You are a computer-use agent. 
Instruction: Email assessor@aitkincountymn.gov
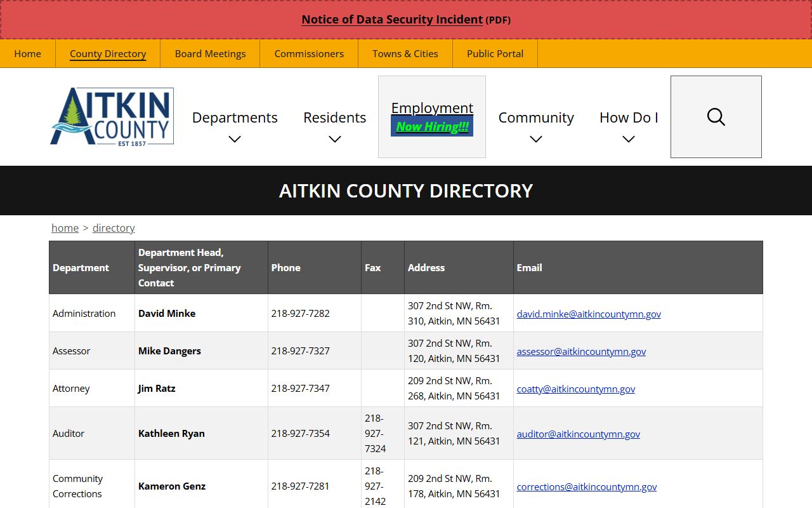click(x=581, y=351)
